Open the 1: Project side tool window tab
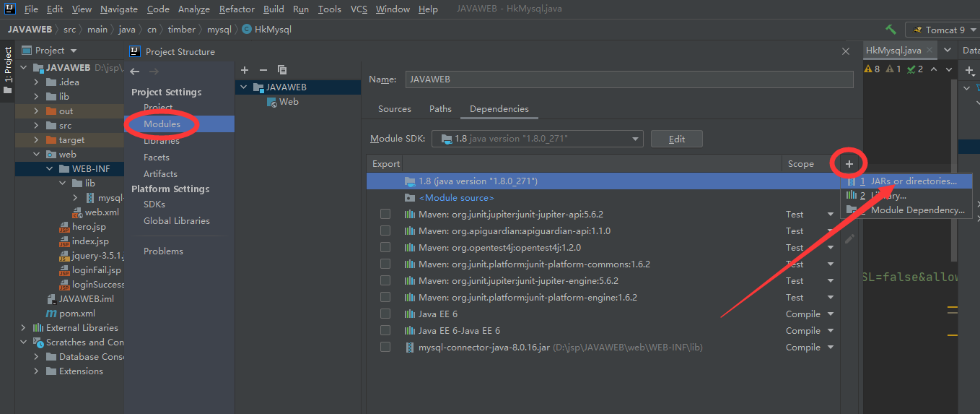 coord(8,71)
